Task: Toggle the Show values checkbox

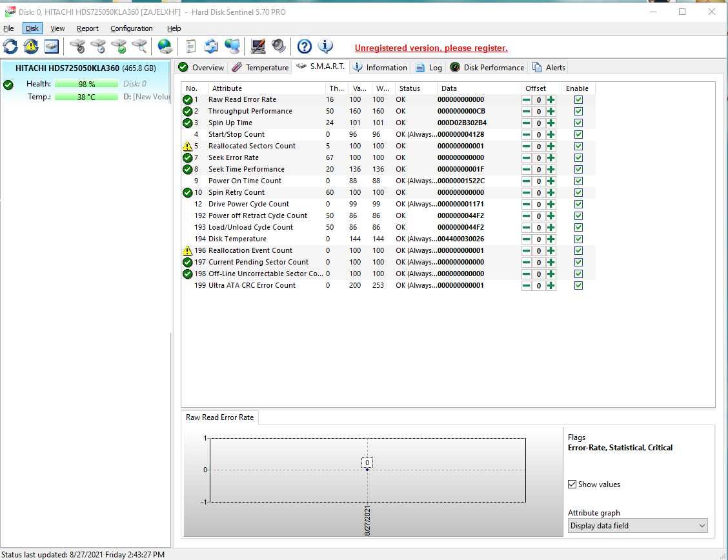Action: pyautogui.click(x=572, y=484)
